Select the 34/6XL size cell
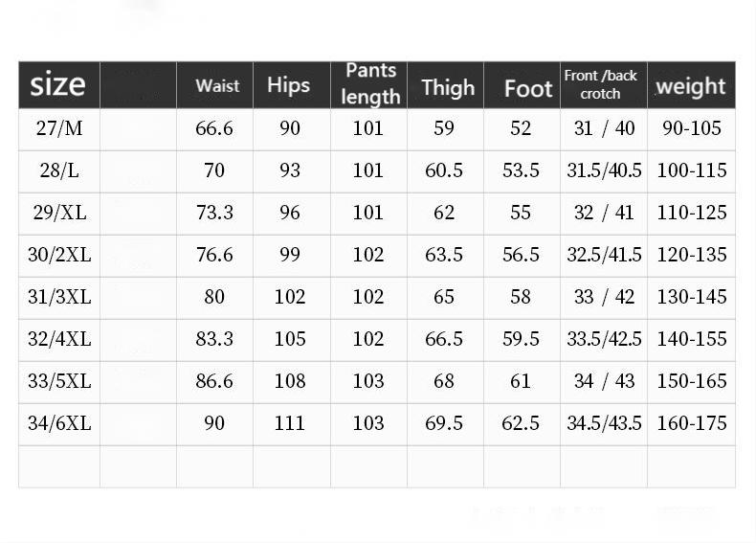Viewport: 756px width, 543px height. pyautogui.click(x=59, y=423)
